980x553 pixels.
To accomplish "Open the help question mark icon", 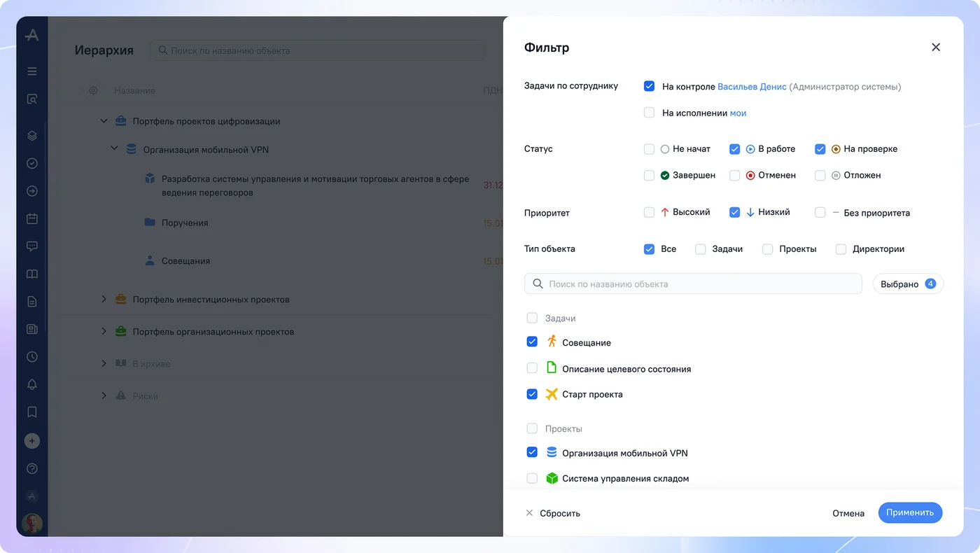I will coord(32,469).
